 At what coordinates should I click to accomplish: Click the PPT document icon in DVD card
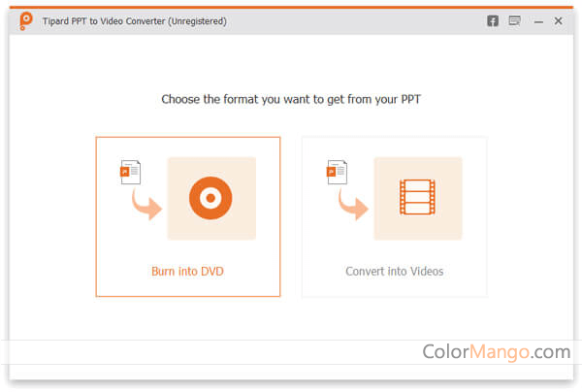(x=130, y=172)
